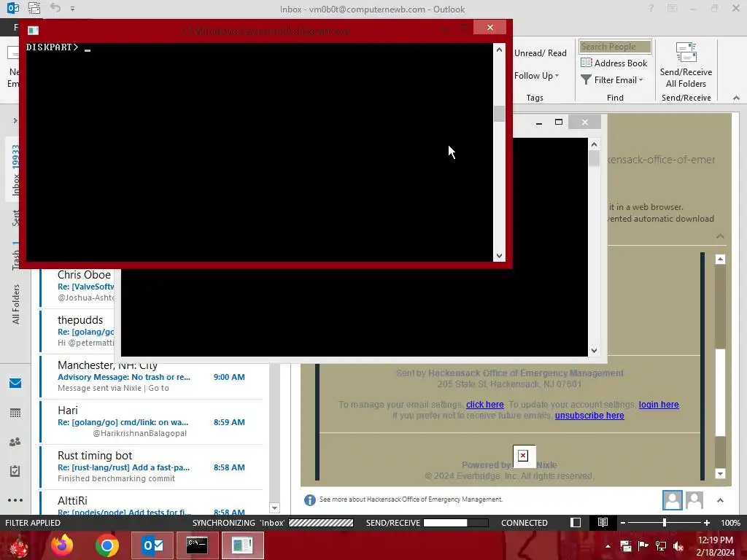The width and height of the screenshot is (747, 560).
Task: Open zoom dialog via 100% label
Action: (x=730, y=523)
